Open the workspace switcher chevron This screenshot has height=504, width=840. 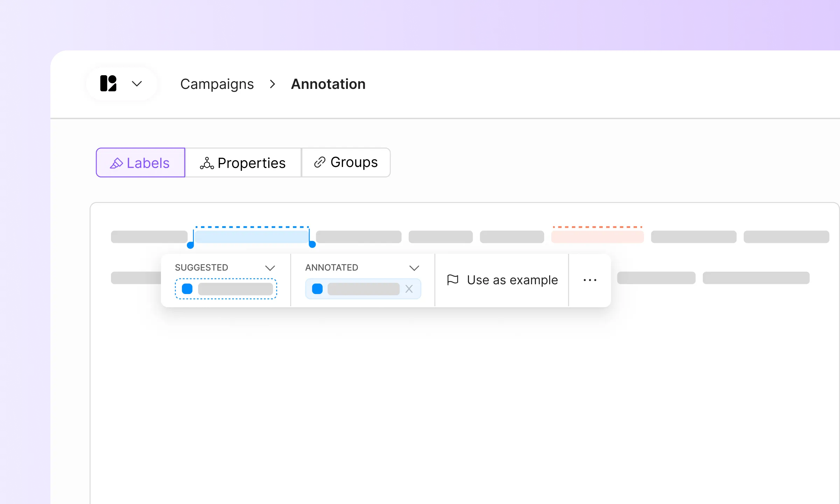coord(137,84)
